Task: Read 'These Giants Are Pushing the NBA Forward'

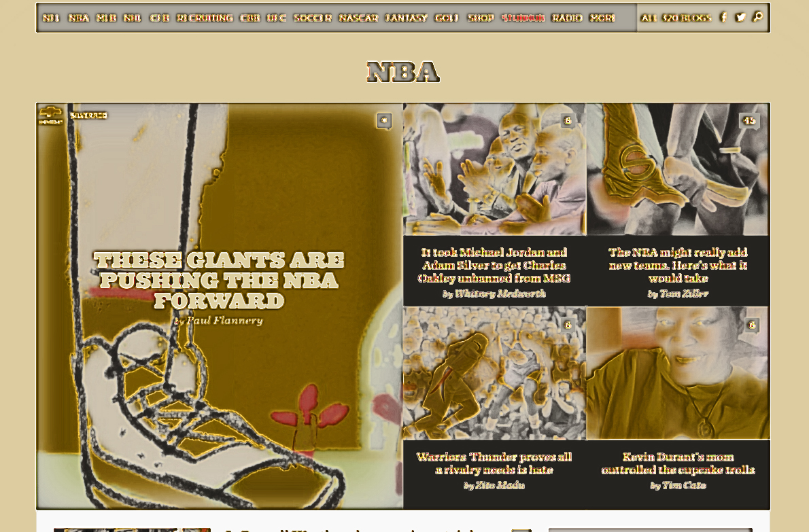Action: 220,280
